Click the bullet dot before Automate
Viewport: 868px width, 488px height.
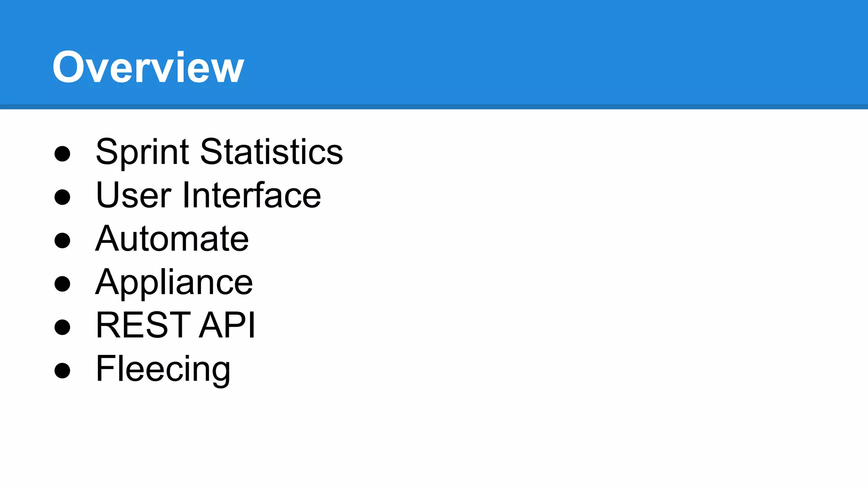tap(62, 240)
